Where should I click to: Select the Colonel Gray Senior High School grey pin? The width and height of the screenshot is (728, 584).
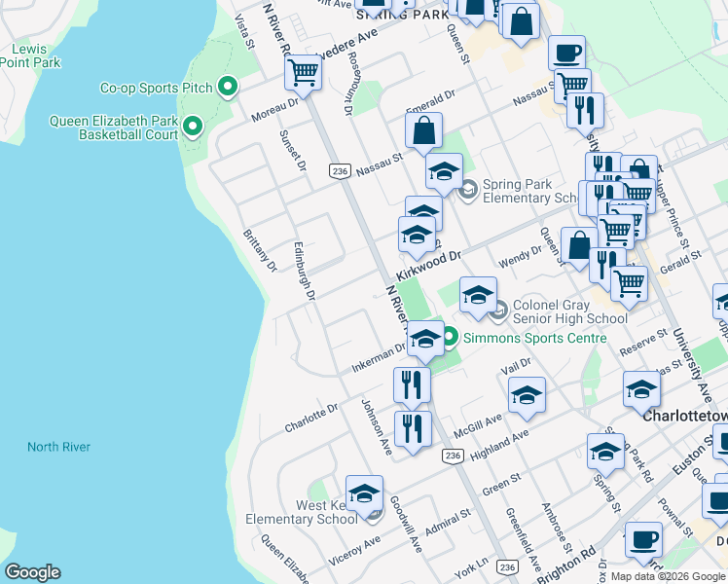[x=499, y=311]
